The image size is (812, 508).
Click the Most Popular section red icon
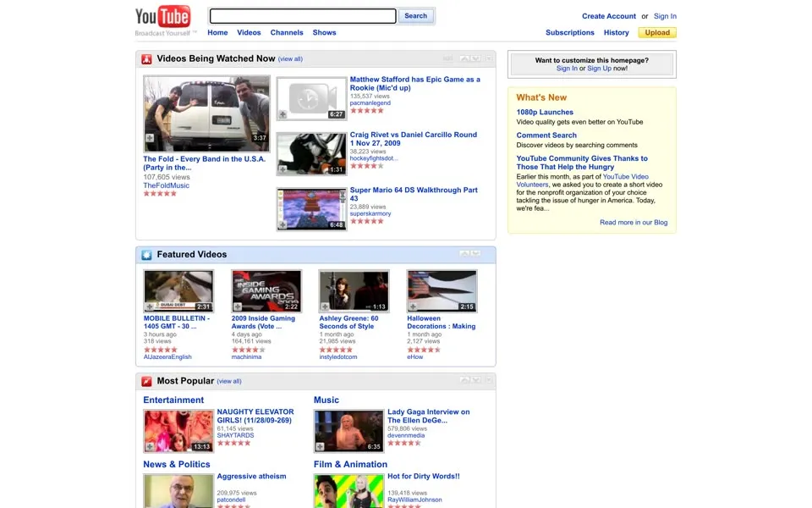pos(146,382)
